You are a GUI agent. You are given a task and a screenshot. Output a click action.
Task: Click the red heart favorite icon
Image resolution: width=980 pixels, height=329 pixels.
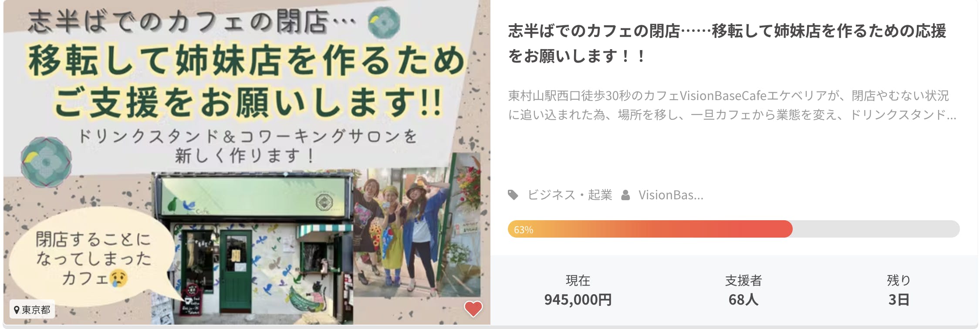click(473, 309)
